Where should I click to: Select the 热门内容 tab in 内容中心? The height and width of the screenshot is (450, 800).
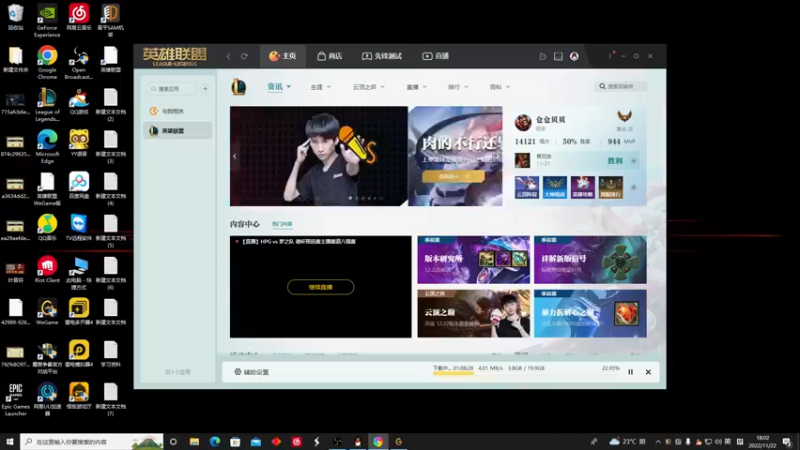coord(282,224)
